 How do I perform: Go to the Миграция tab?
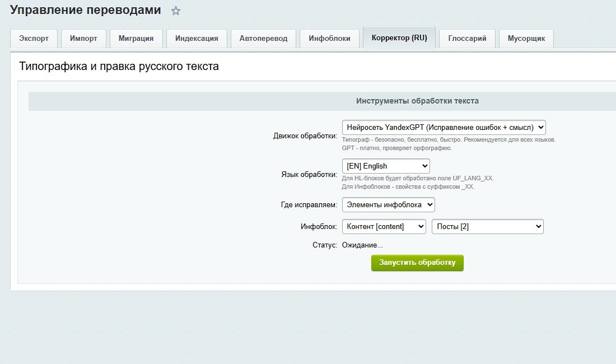tap(136, 39)
